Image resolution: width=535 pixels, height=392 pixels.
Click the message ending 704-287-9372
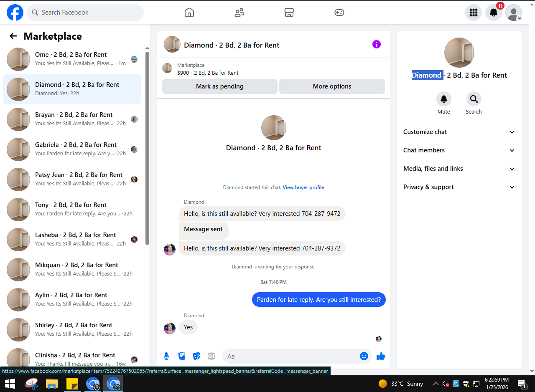[x=262, y=248]
